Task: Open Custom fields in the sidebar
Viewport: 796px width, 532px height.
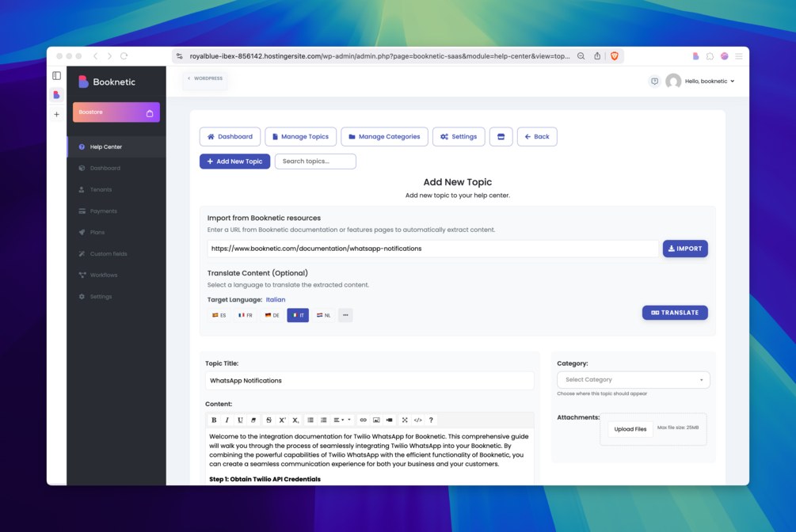Action: 116,254
